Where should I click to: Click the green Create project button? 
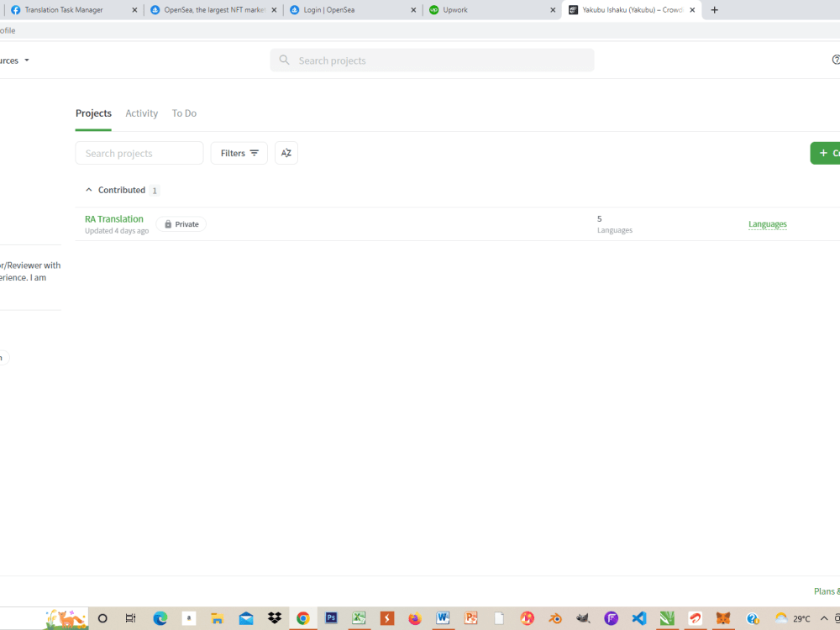click(x=825, y=153)
